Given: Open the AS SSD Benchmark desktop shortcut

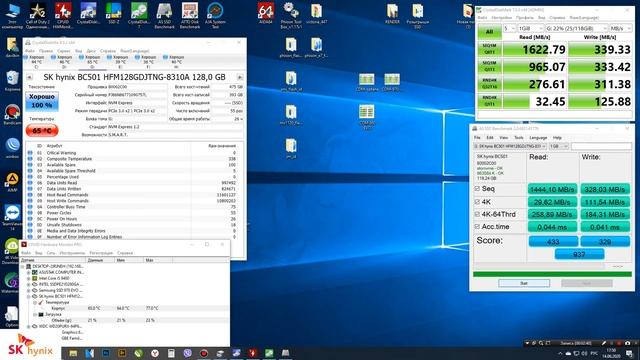Looking at the screenshot, I should [x=164, y=15].
